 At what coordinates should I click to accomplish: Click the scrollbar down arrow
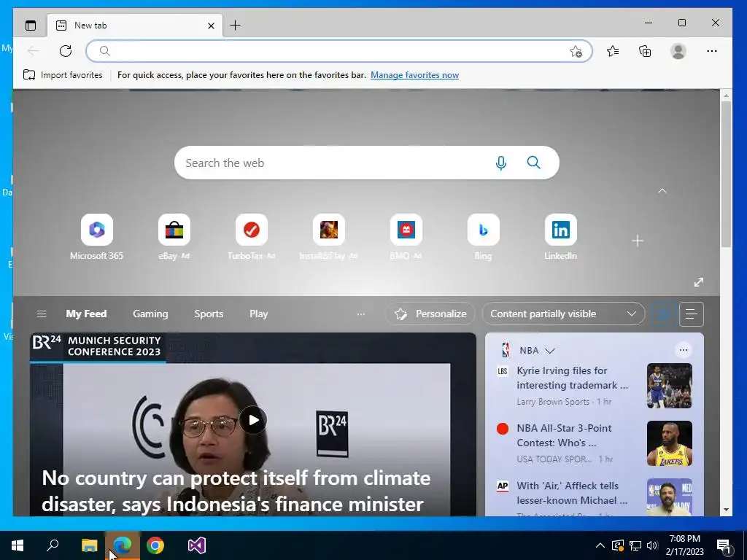click(x=726, y=510)
